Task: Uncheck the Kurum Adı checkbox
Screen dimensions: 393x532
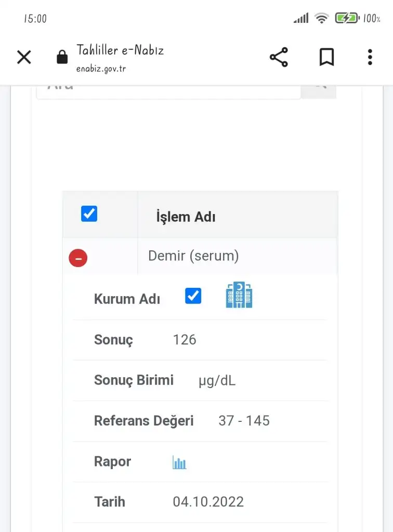Action: (x=193, y=296)
